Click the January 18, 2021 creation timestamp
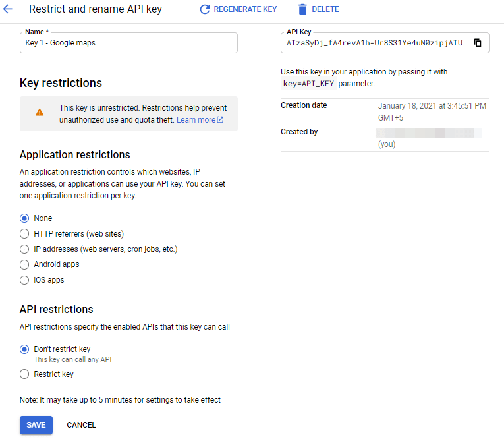Image resolution: width=504 pixels, height=439 pixels. [x=432, y=112]
